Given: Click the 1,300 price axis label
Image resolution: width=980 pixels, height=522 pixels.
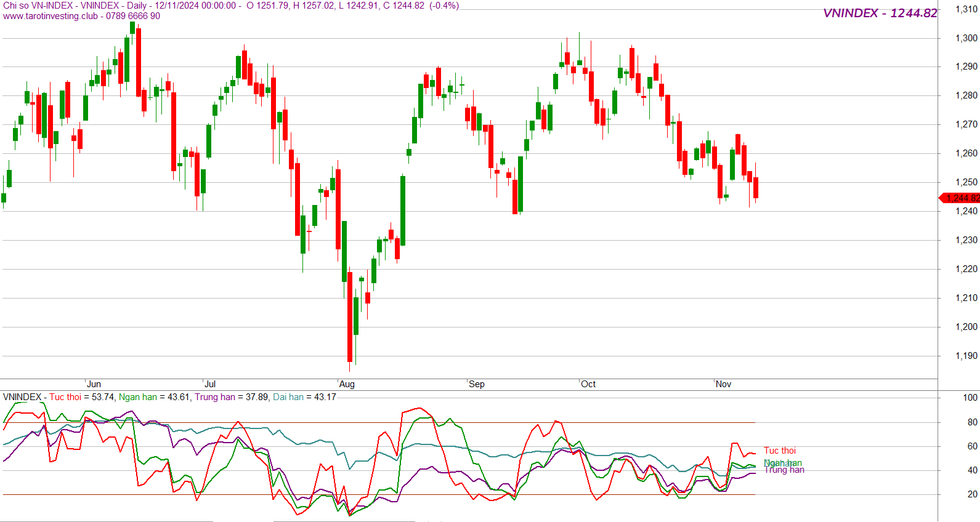Looking at the screenshot, I should pos(966,38).
